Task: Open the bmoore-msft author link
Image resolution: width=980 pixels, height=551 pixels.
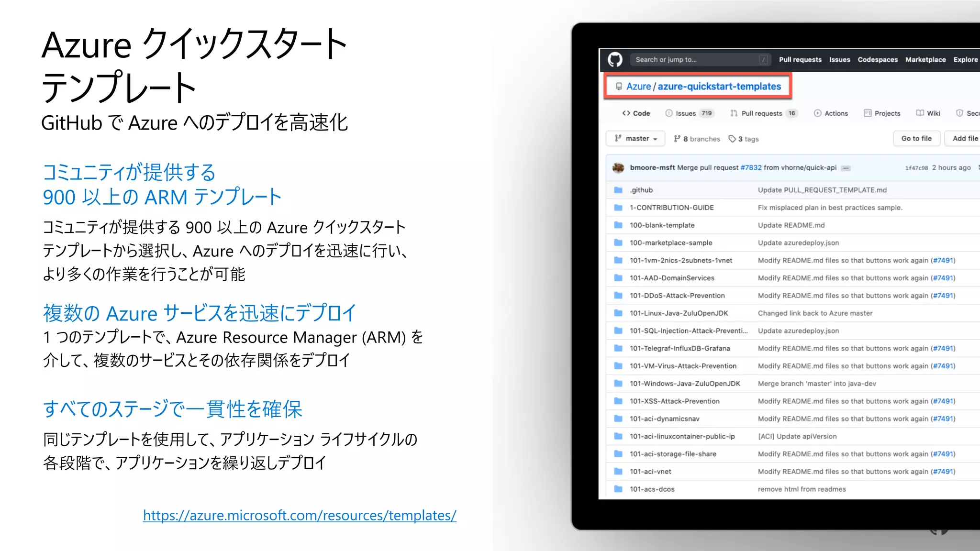Action: tap(652, 168)
